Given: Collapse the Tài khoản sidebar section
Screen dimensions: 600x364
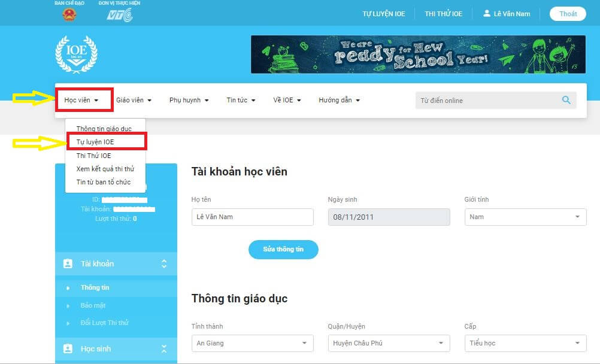Looking at the screenshot, I should (164, 263).
